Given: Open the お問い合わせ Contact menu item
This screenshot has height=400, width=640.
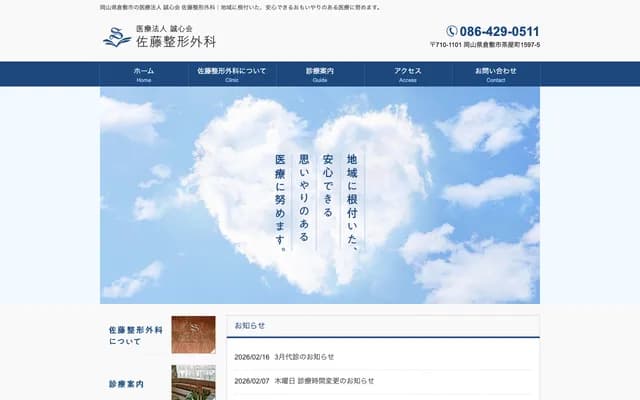Looking at the screenshot, I should click(x=496, y=74).
